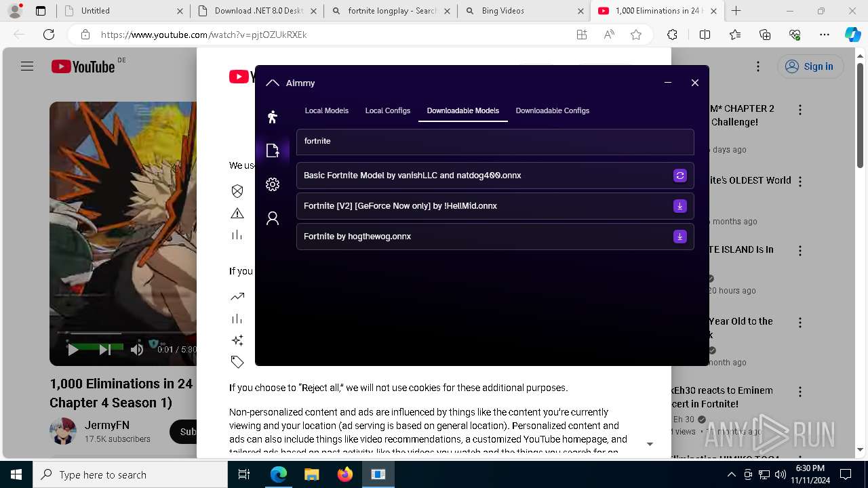The image size is (868, 488).
Task: Open the Aimmy aim assist sidebar icon
Action: pyautogui.click(x=273, y=117)
